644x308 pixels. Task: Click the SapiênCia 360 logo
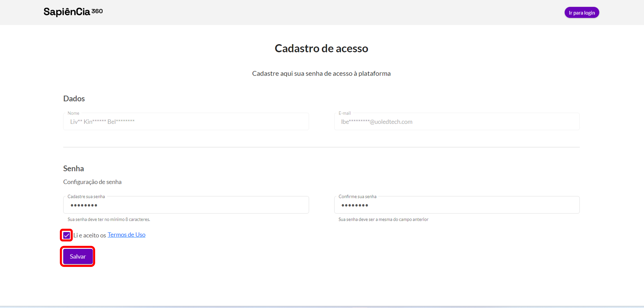tap(73, 12)
